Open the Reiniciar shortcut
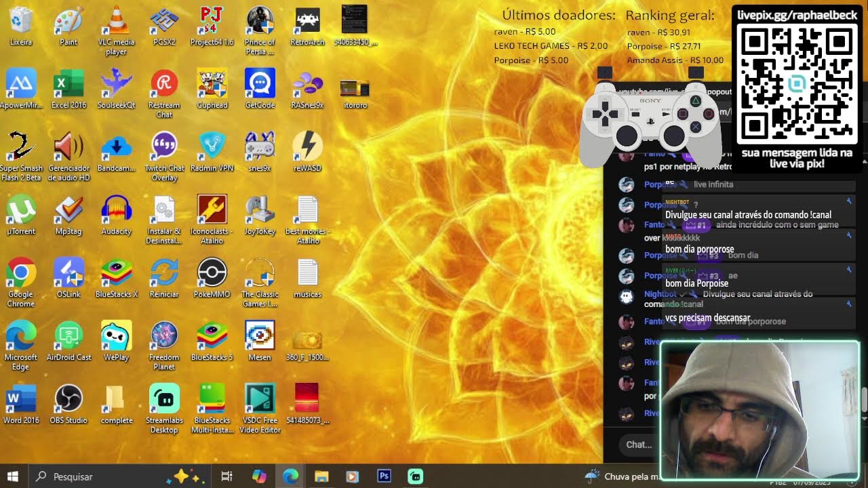Viewport: 868px width, 488px height. pos(164,279)
